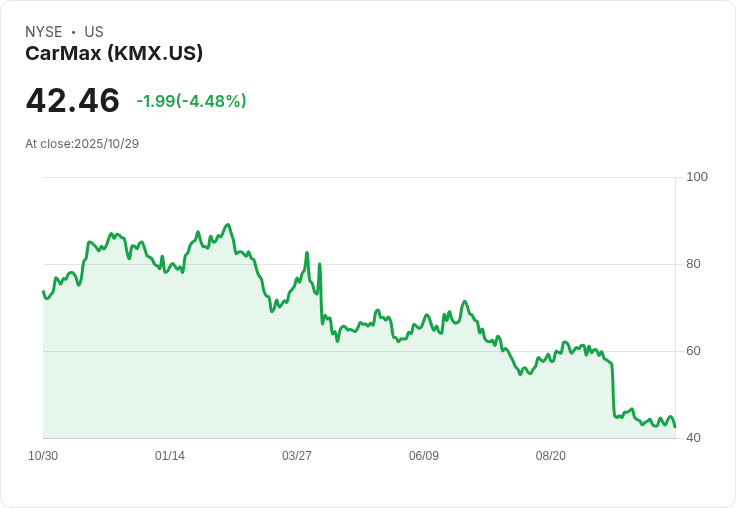The height and width of the screenshot is (508, 736).
Task: Click the US market label
Action: (x=94, y=32)
